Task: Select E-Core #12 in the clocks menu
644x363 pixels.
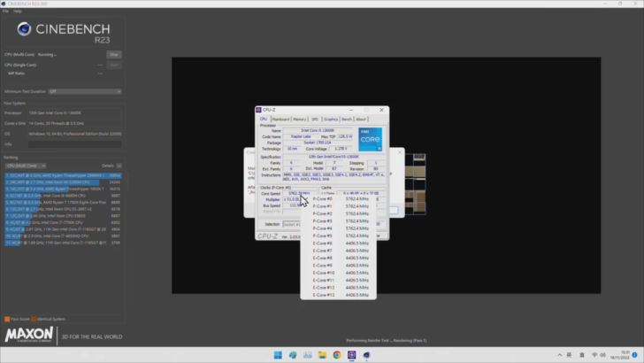Action: [339, 288]
